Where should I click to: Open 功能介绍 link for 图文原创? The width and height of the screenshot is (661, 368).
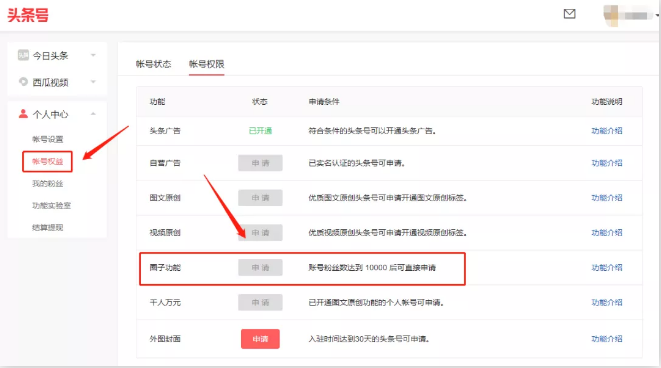(607, 198)
